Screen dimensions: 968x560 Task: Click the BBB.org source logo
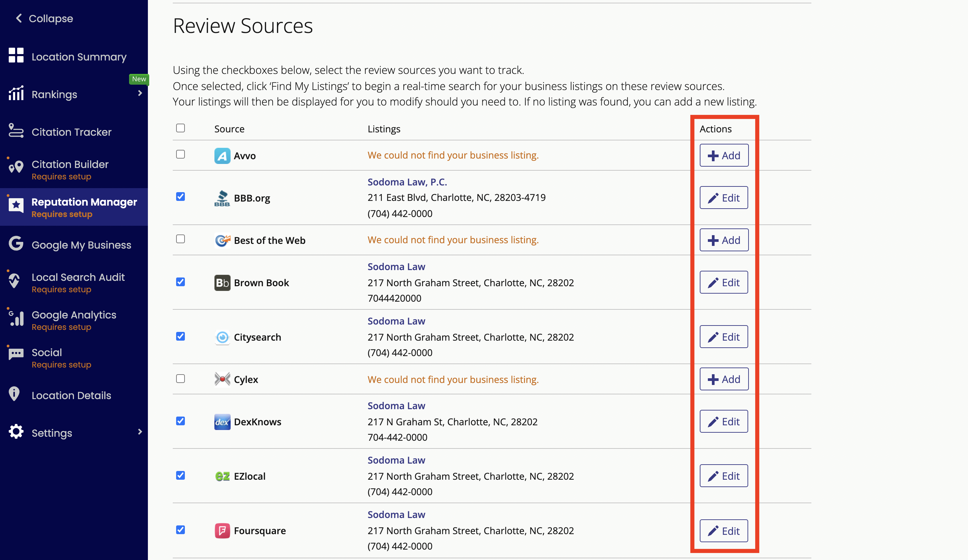pyautogui.click(x=222, y=199)
